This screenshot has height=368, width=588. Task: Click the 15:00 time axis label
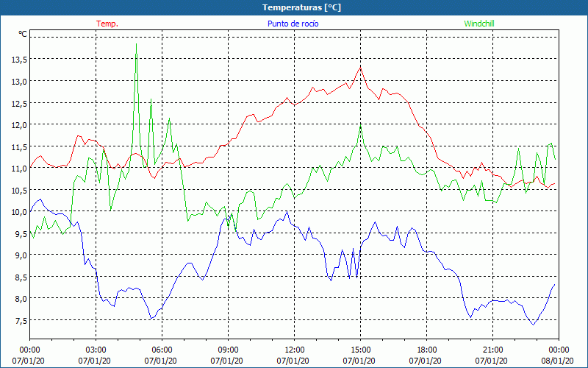point(360,350)
